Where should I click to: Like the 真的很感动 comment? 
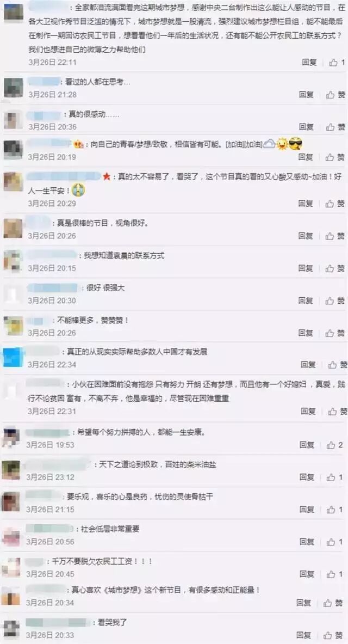[335, 127]
